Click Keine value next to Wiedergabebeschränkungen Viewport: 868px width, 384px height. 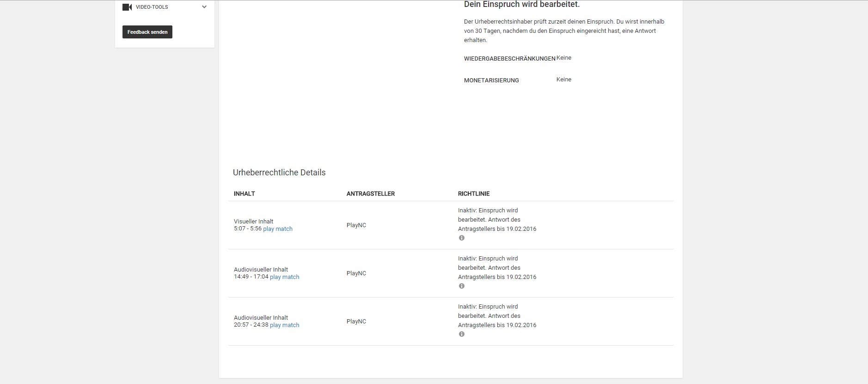pyautogui.click(x=564, y=58)
